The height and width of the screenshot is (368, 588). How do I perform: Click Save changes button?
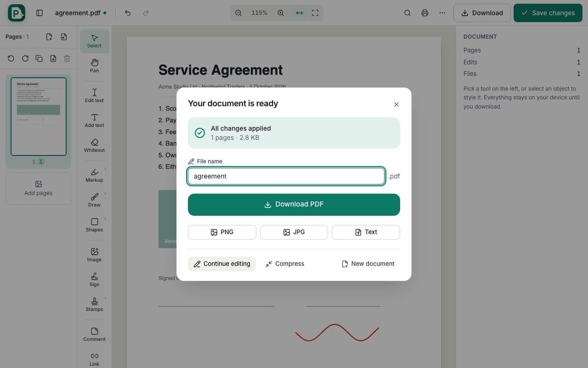click(548, 13)
